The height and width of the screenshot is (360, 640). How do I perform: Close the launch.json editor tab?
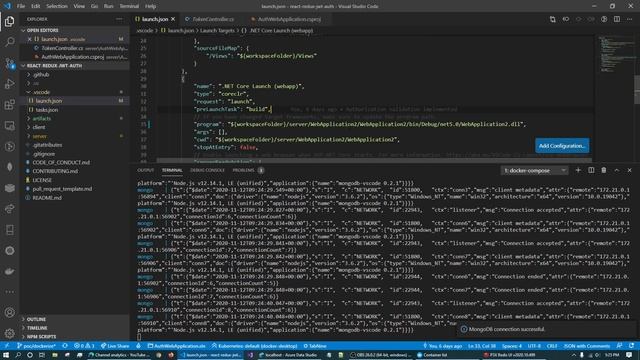click(173, 19)
